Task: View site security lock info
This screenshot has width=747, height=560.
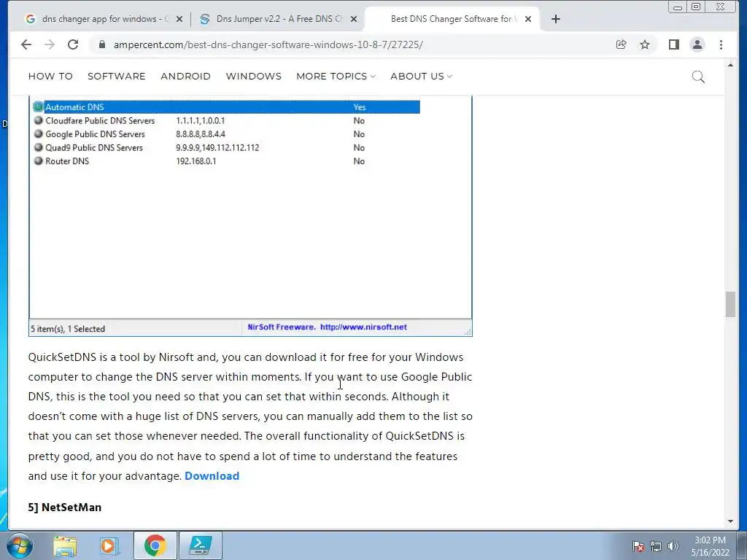Action: (x=102, y=44)
